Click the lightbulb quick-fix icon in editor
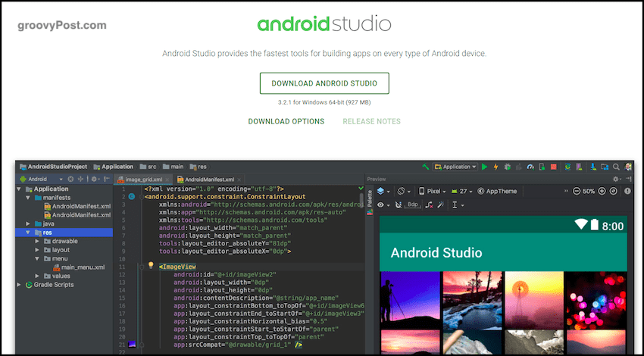The width and height of the screenshot is (644, 356). [151, 265]
